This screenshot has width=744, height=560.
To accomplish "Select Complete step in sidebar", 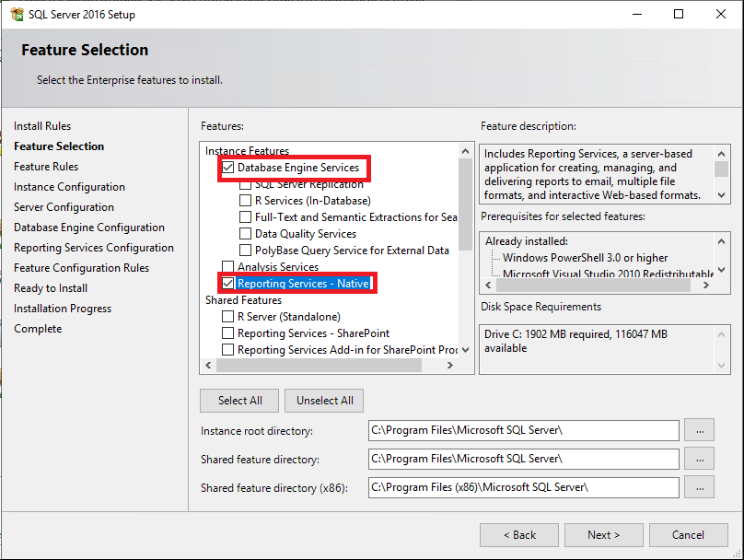I will [x=38, y=329].
